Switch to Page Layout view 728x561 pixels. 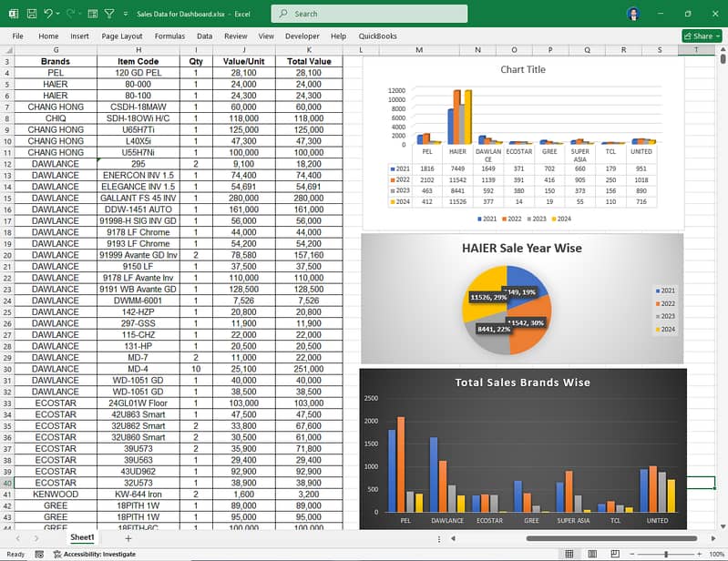(x=592, y=554)
